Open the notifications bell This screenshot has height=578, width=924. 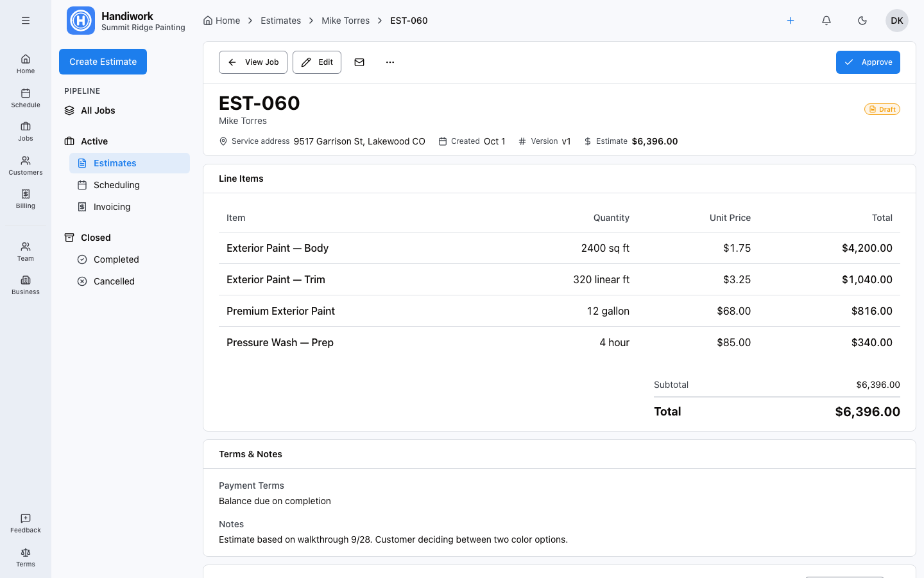click(826, 21)
